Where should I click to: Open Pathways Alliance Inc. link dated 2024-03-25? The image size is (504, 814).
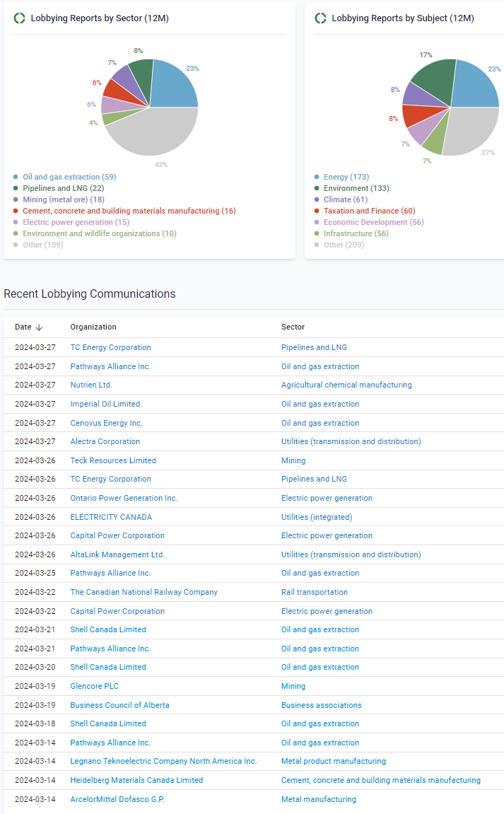tap(110, 573)
